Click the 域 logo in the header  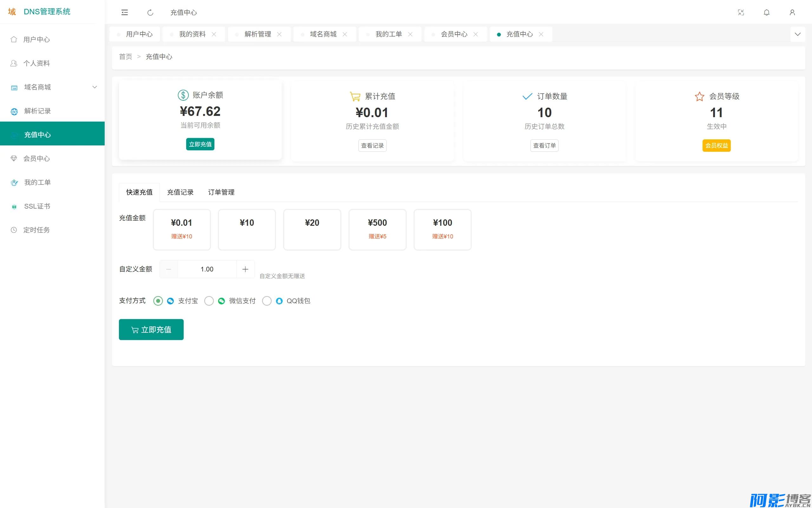coord(12,12)
